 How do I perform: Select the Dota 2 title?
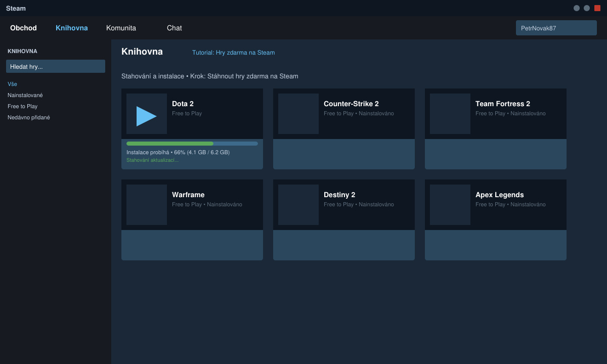(x=183, y=104)
